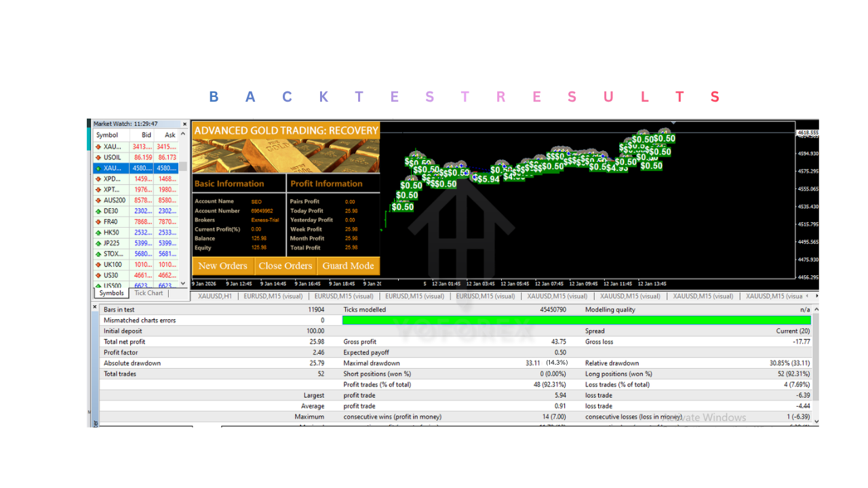
Task: Click the US30 symbol arrow icon
Action: (98, 276)
